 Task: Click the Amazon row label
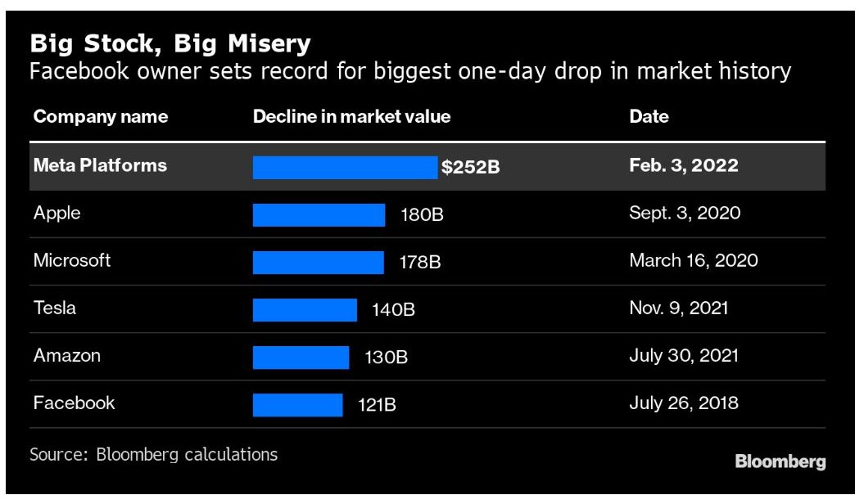[67, 355]
